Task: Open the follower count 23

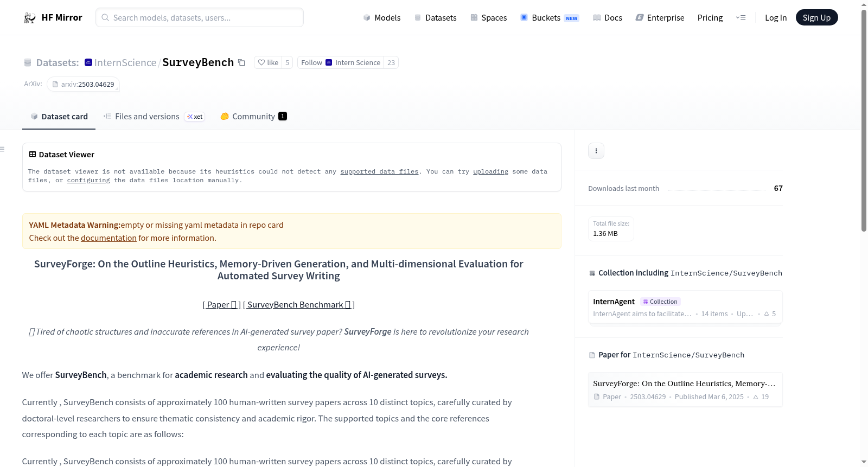Action: click(391, 63)
